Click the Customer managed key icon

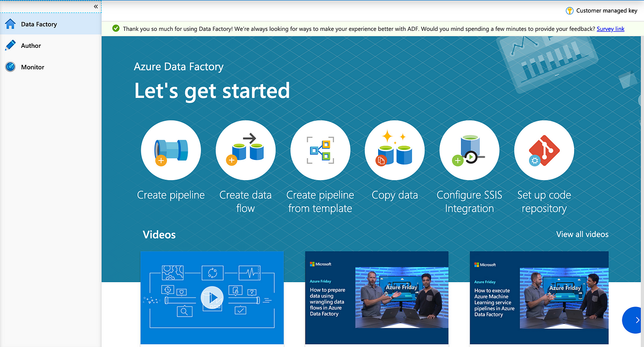(x=569, y=11)
